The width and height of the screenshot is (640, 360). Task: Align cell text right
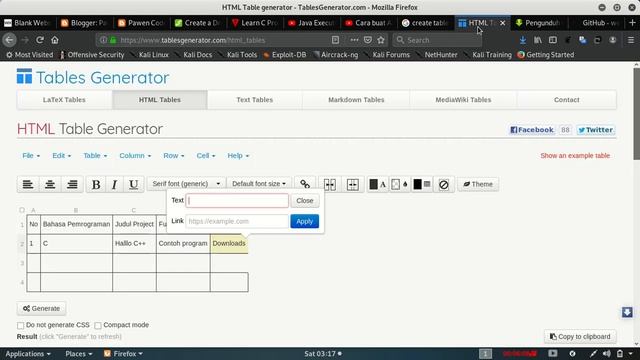[72, 184]
